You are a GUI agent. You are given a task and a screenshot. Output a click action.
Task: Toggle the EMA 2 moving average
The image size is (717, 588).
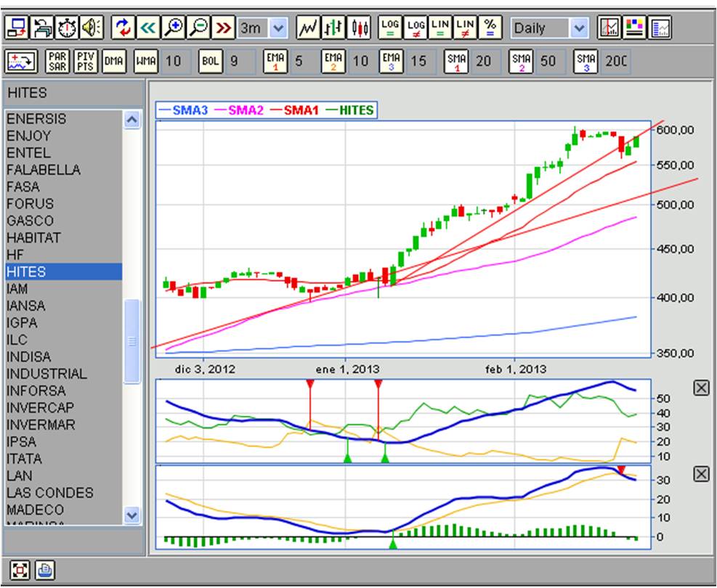tap(333, 62)
